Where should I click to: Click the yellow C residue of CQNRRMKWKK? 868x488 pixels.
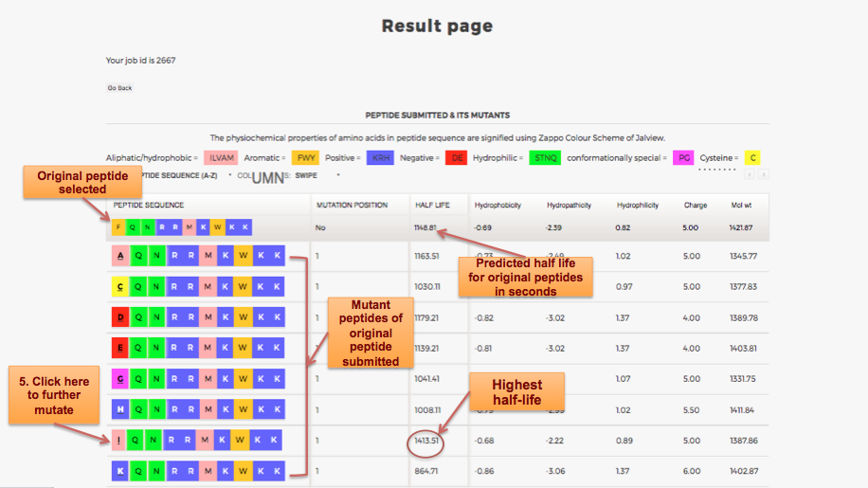(120, 287)
